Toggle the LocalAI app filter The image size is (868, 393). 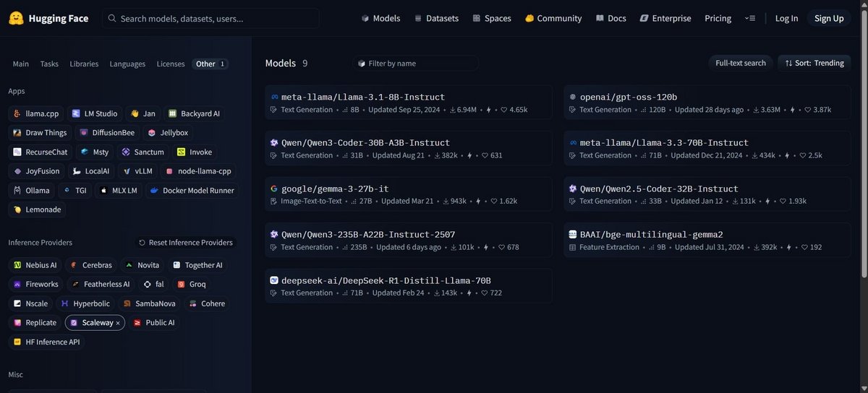tap(91, 172)
